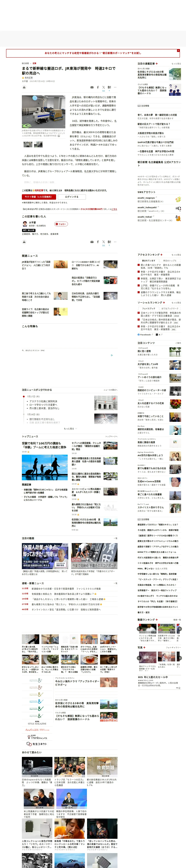Select the second small thumbnail under article photo
The image size is (186, 868).
pos(39,144)
